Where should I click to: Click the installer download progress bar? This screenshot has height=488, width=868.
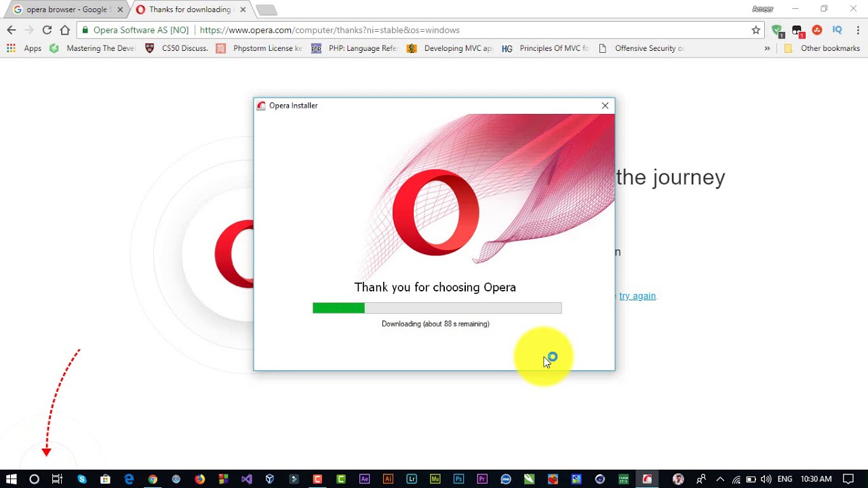tap(437, 308)
